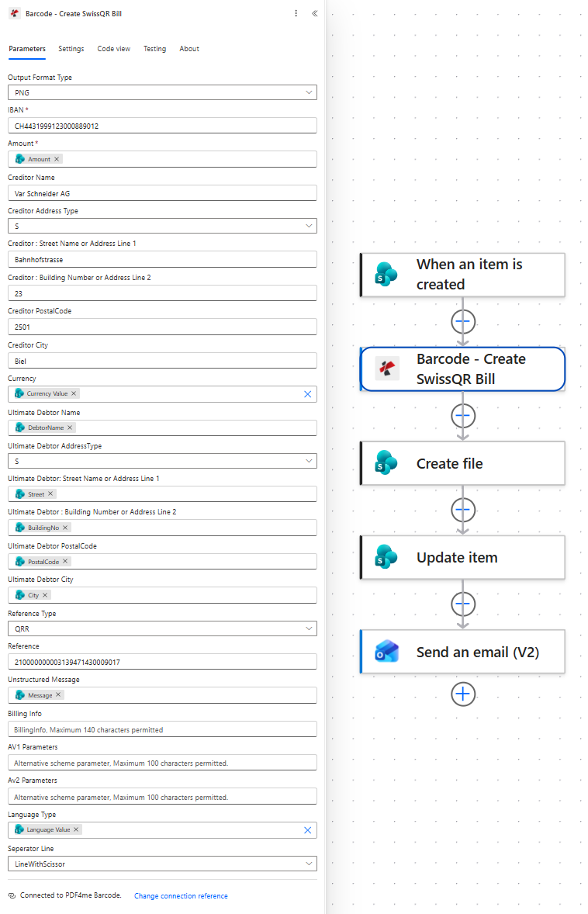The height and width of the screenshot is (914, 588).
Task: Add new step after Send an email
Action: point(463,694)
